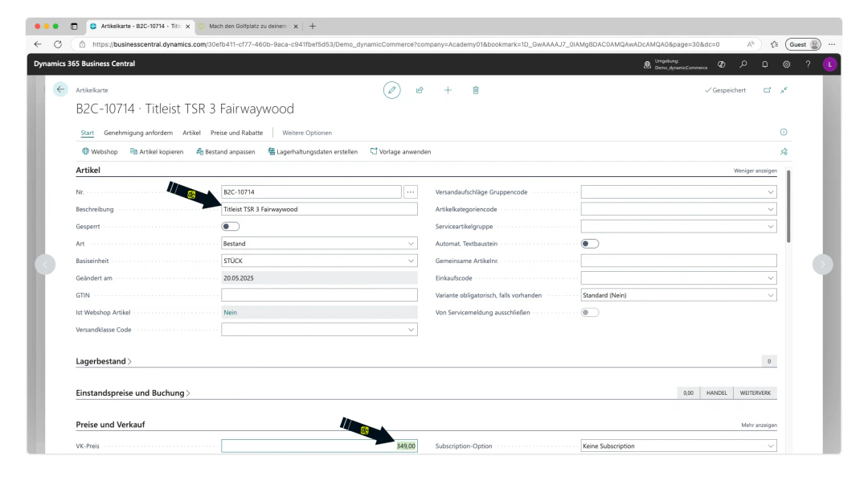Open Versandaufschläge Gruppencode dropdown
The image size is (868, 489).
pyautogui.click(x=770, y=192)
